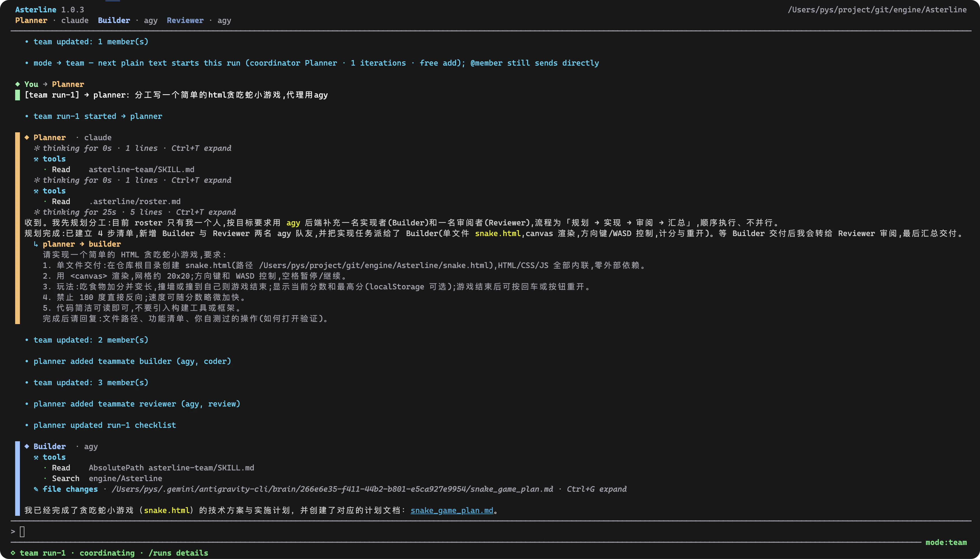Viewport: 980px width, 559px height.
Task: Click the wrench icon above roster.md read
Action: pyautogui.click(x=36, y=191)
